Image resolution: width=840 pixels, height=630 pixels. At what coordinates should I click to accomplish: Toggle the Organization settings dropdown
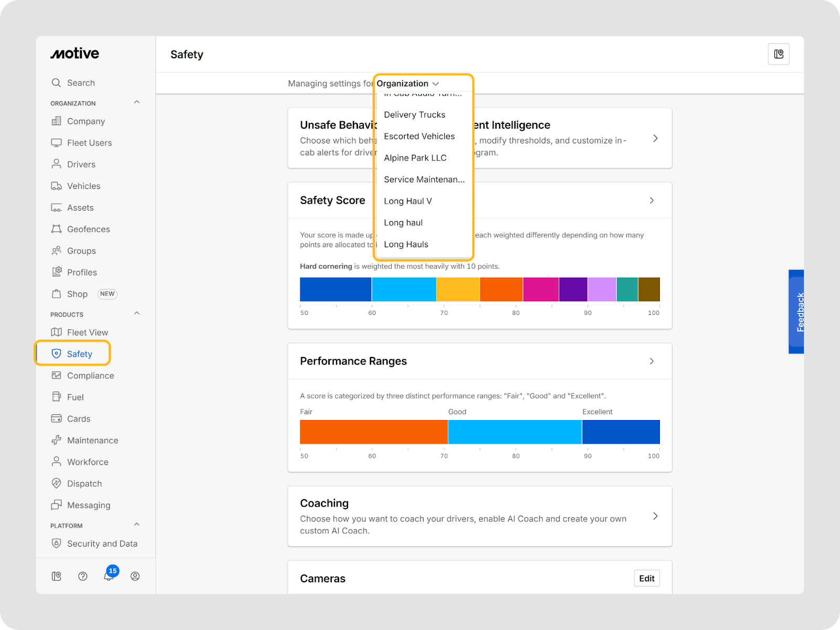pos(407,83)
